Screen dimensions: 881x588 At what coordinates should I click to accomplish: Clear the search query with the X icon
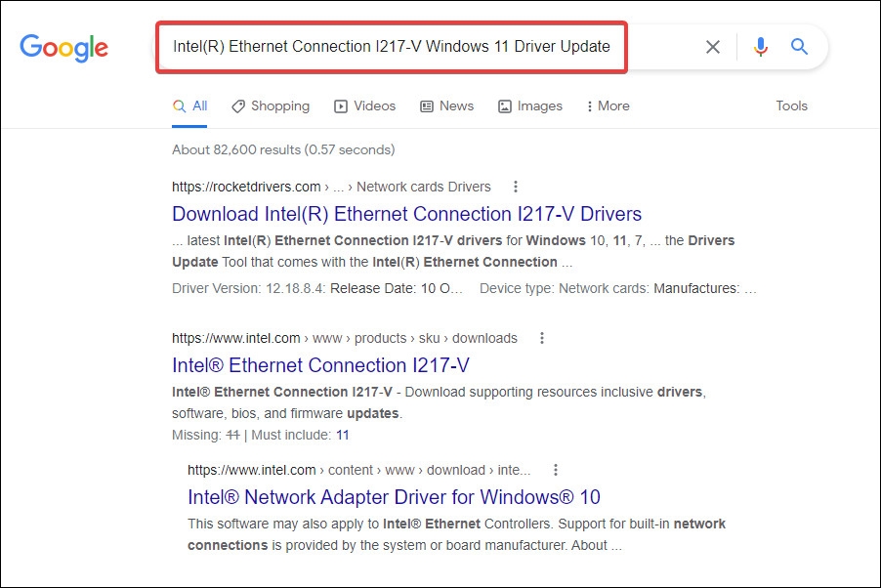712,46
